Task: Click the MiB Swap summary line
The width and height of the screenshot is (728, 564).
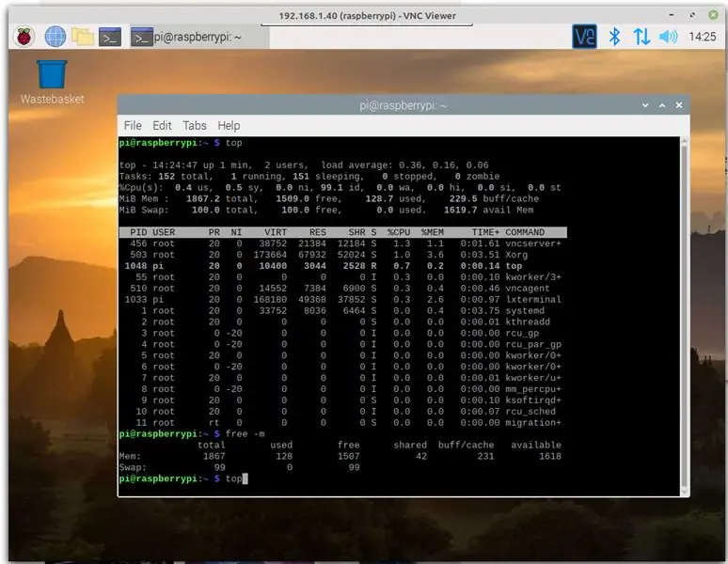Action: point(326,211)
